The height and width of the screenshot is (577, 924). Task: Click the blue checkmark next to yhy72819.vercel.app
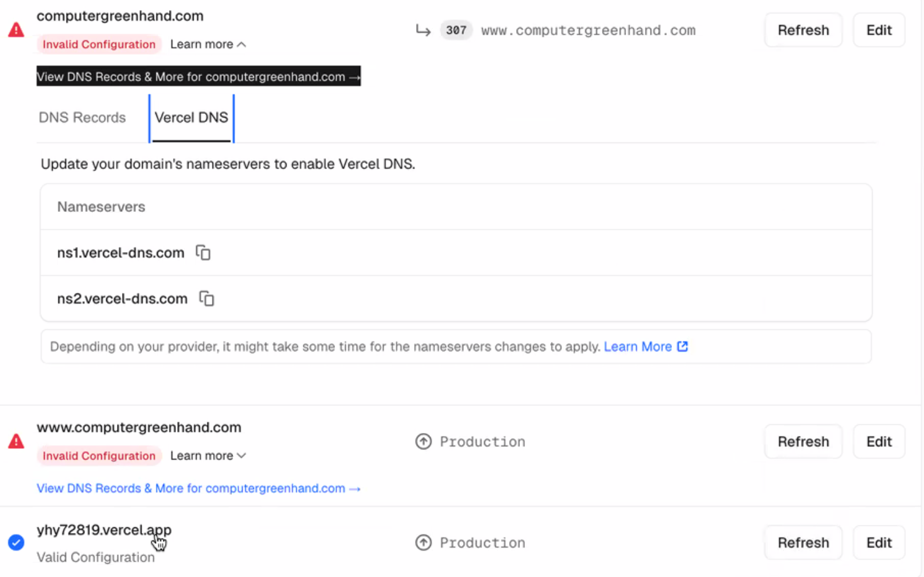click(16, 542)
